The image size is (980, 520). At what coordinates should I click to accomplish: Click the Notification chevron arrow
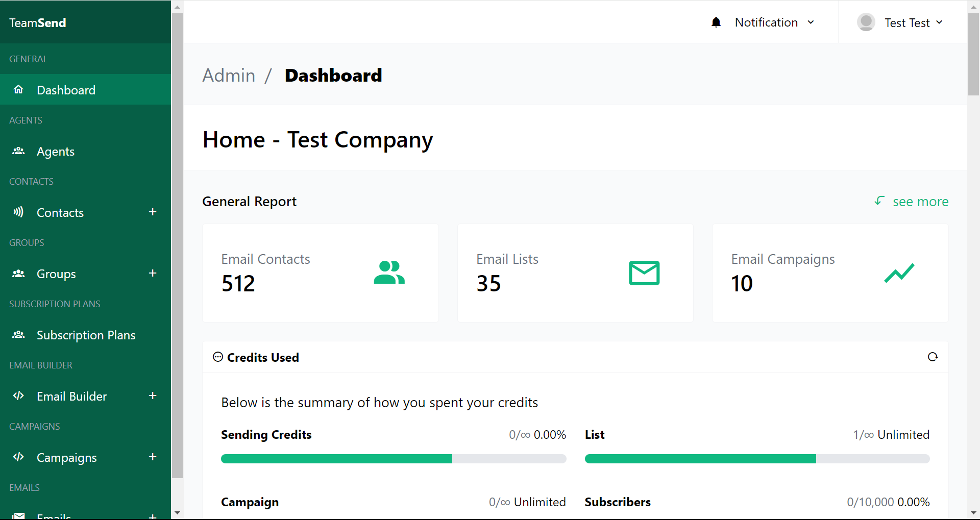coord(811,22)
